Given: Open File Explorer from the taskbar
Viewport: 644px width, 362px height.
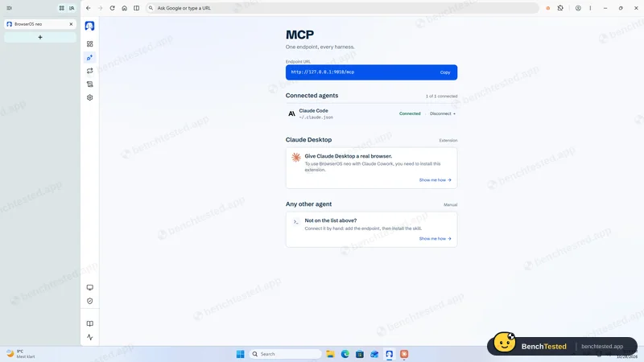Looking at the screenshot, I should (x=330, y=354).
